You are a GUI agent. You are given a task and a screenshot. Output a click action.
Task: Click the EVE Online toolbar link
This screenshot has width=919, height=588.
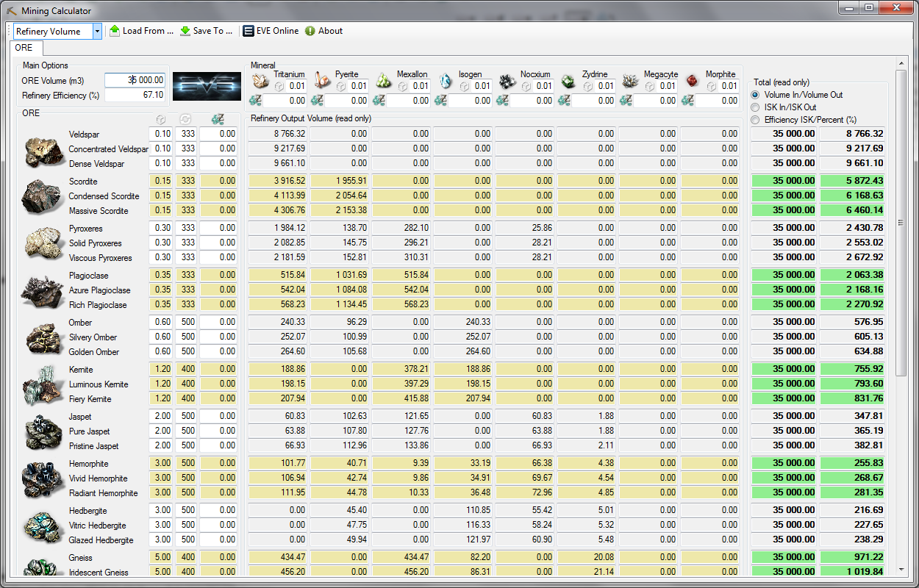(278, 31)
